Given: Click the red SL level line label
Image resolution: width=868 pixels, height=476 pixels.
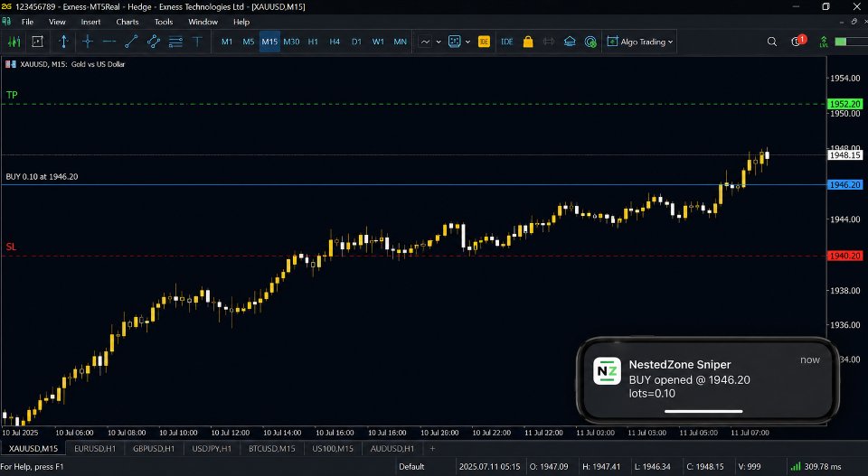Looking at the screenshot, I should (11, 247).
